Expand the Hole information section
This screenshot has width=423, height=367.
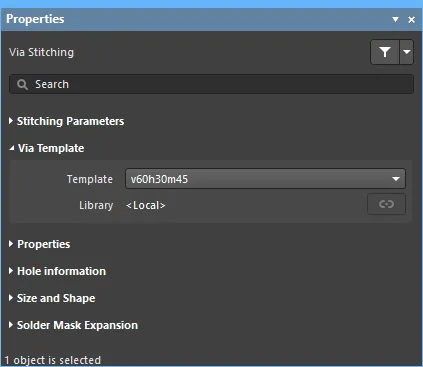pos(11,271)
